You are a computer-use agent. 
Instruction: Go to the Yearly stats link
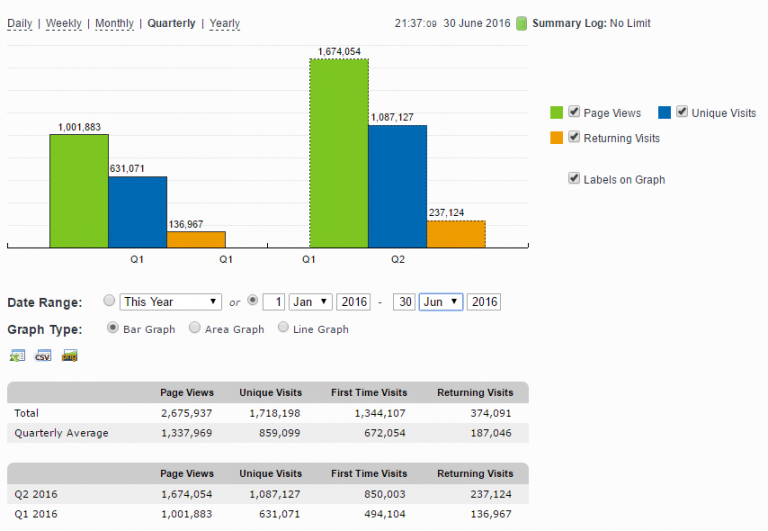tap(224, 23)
